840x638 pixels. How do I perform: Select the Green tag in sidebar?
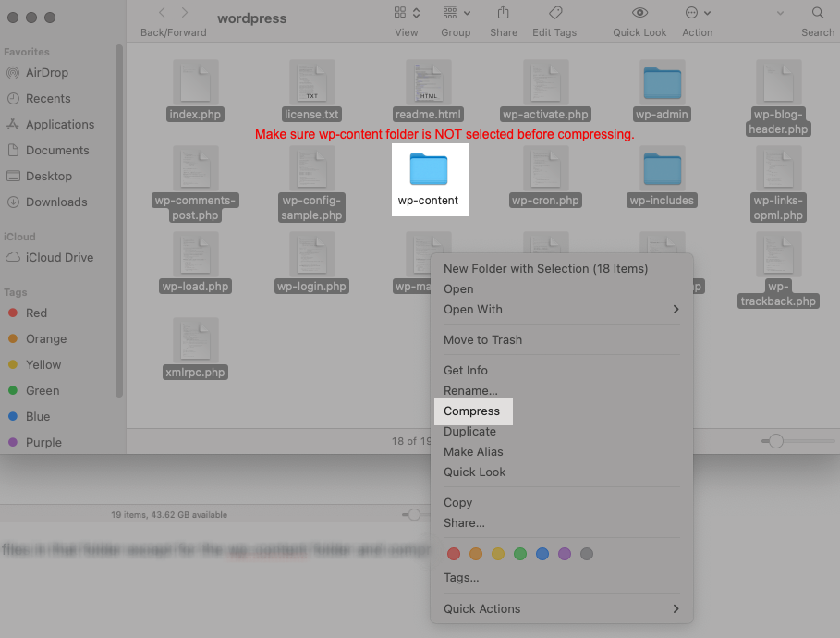coord(43,391)
